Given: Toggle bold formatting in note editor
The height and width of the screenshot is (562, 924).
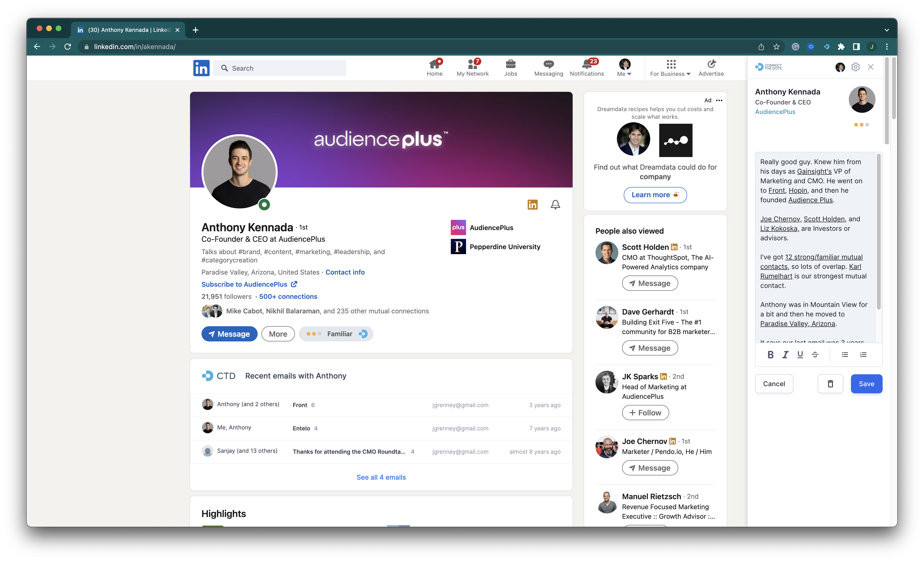Looking at the screenshot, I should (770, 355).
